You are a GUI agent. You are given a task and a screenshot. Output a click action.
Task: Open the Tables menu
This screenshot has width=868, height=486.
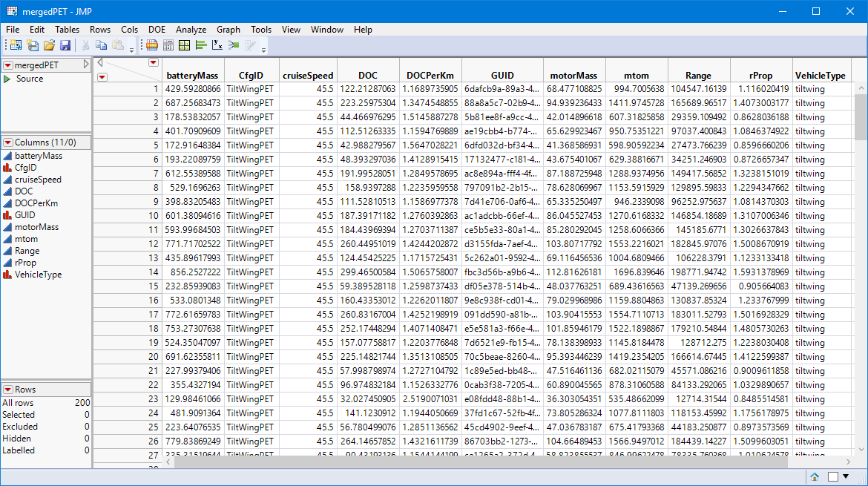click(x=67, y=30)
